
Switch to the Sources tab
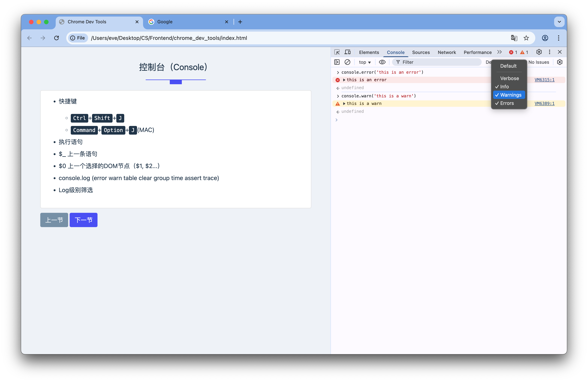(x=421, y=52)
